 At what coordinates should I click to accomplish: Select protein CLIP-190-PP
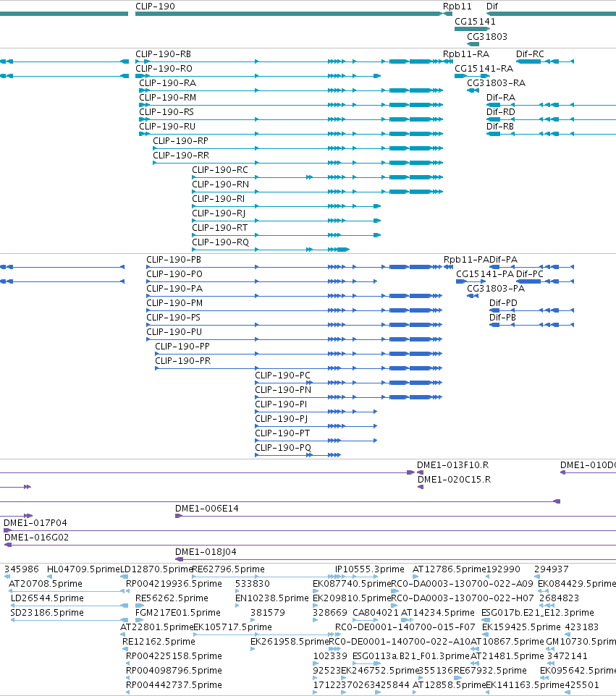click(182, 347)
